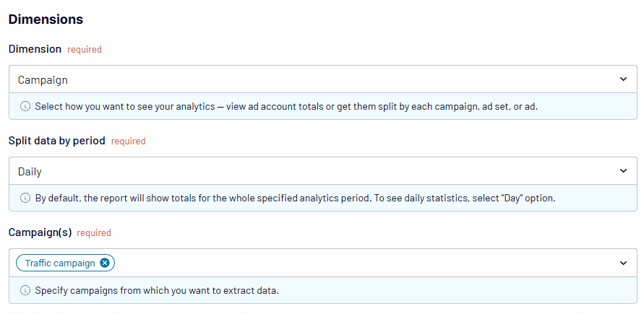
Task: Click the 'required' tag beside Dimension label
Action: pyautogui.click(x=85, y=50)
